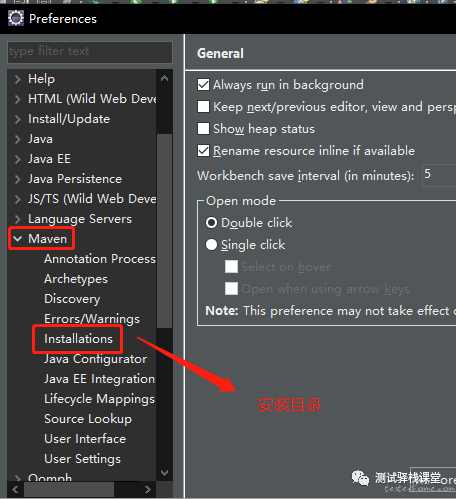Expand the Install/Update node
456x499 pixels.
pos(17,119)
